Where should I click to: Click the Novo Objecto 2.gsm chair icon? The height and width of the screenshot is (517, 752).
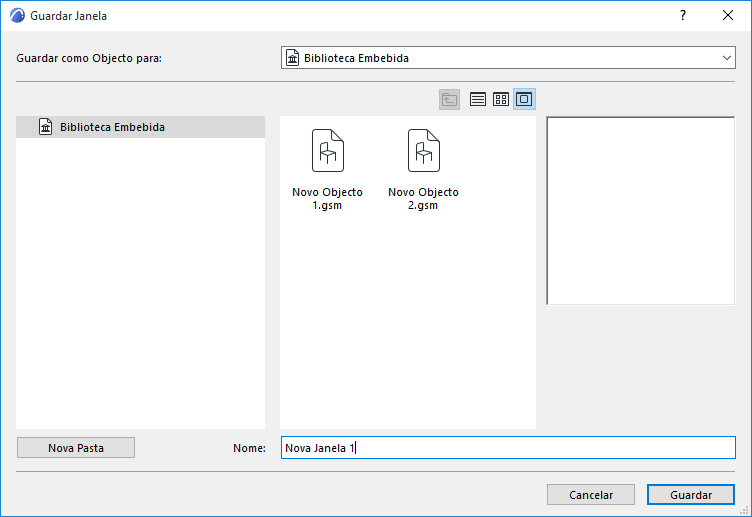tap(423, 151)
